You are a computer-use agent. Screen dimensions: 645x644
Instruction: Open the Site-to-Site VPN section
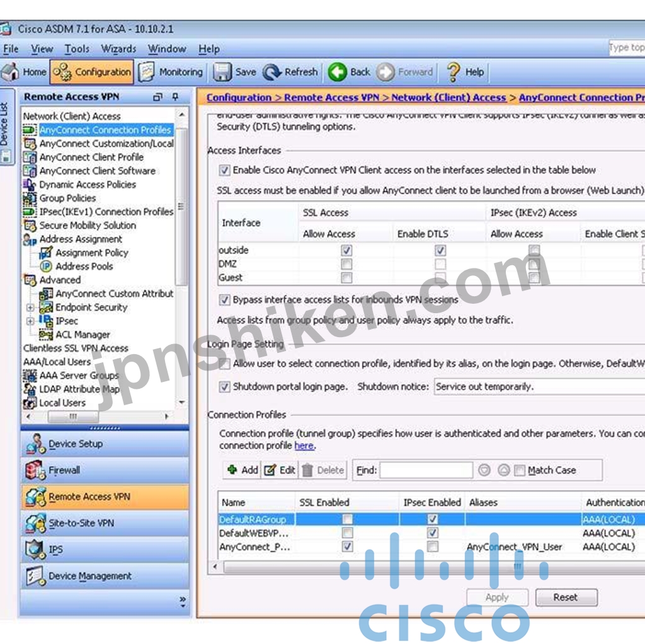click(105, 523)
